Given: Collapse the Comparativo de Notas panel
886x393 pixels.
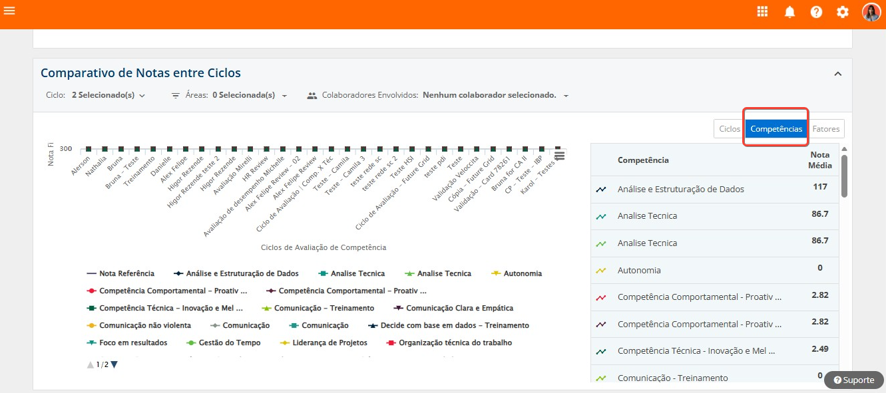Looking at the screenshot, I should tap(838, 74).
